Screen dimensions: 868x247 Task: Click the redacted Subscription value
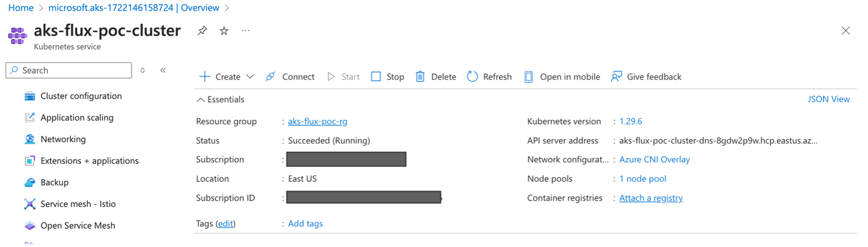[346, 159]
